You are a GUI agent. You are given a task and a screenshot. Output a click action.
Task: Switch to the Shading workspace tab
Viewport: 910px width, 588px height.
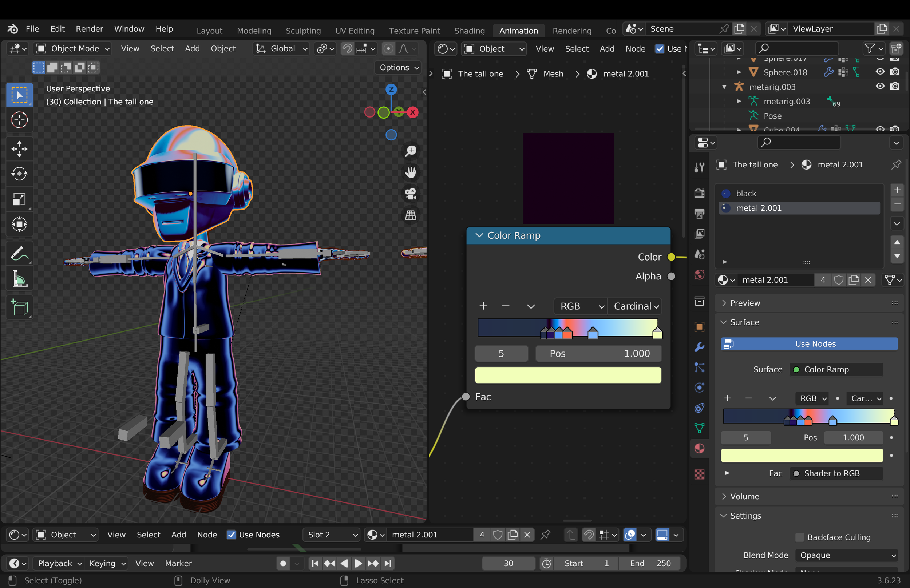click(x=469, y=31)
